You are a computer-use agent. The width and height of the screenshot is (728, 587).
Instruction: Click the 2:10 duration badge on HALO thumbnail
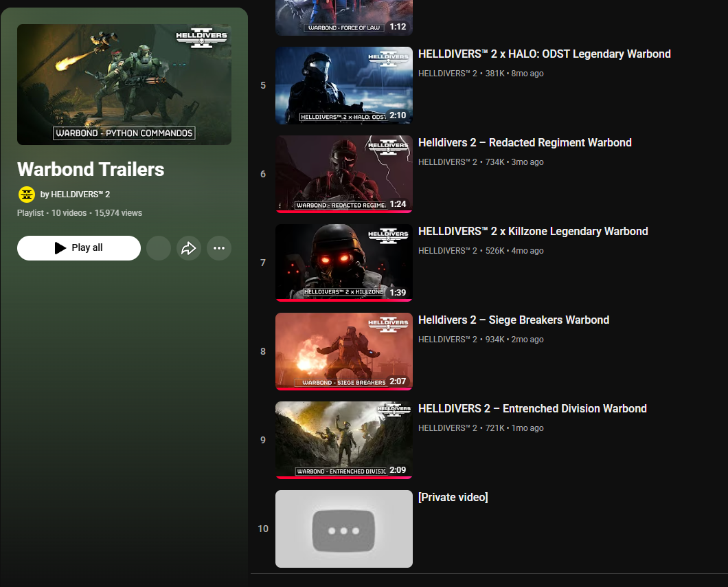(x=398, y=115)
